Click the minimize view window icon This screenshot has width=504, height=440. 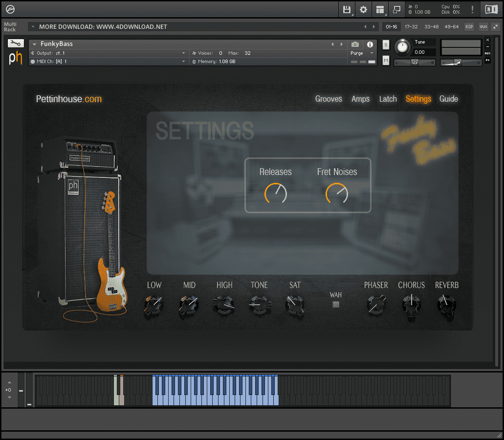pos(396,10)
